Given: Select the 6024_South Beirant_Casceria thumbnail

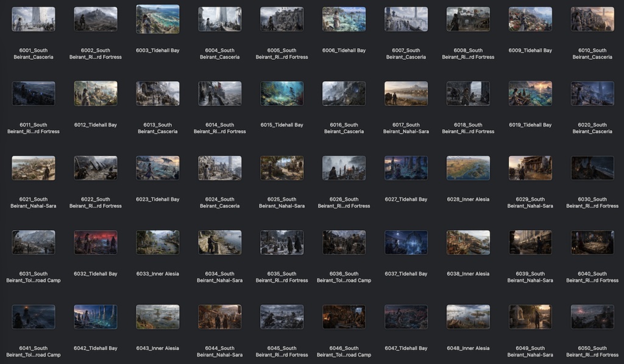Looking at the screenshot, I should [x=219, y=167].
